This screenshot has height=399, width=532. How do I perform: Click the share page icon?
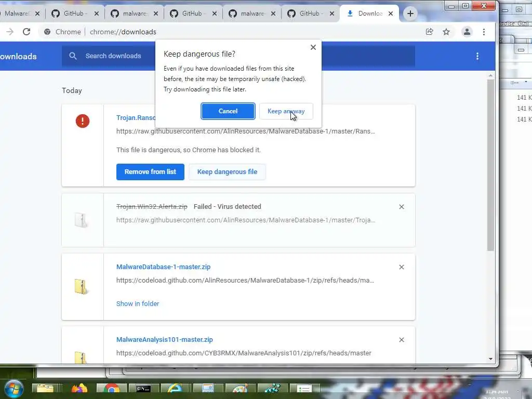[x=429, y=32]
